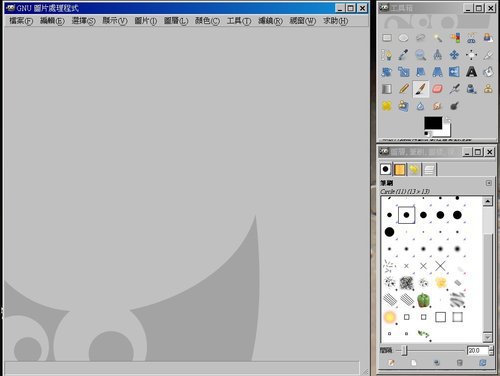Select the Color Picker eyedropper tool
The height and width of the screenshot is (376, 500).
pos(403,55)
